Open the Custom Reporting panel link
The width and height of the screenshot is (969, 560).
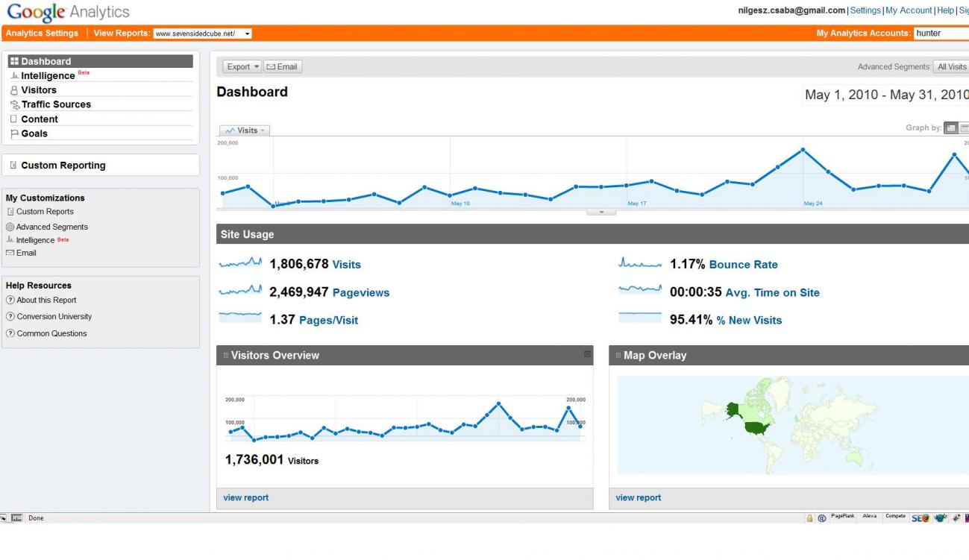click(x=63, y=166)
